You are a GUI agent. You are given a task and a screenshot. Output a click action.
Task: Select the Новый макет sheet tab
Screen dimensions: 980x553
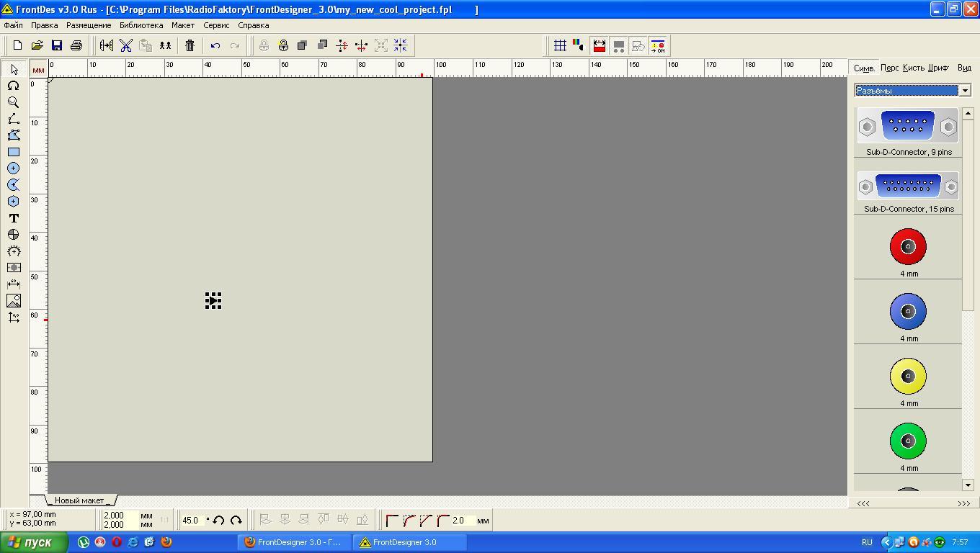(x=79, y=500)
